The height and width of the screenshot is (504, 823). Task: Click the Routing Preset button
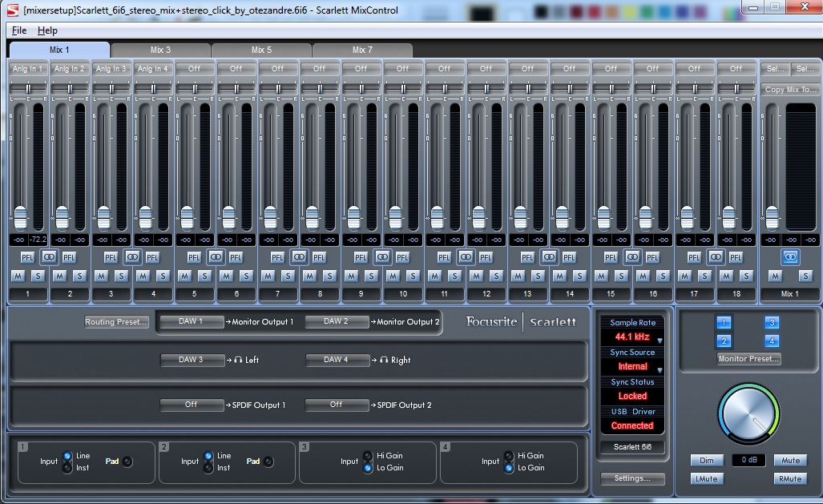(x=116, y=322)
